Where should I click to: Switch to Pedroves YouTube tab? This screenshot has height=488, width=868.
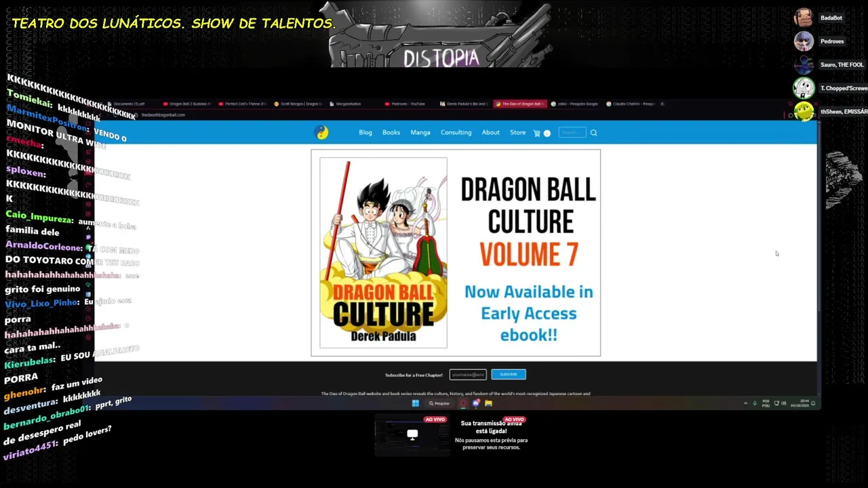coord(410,104)
